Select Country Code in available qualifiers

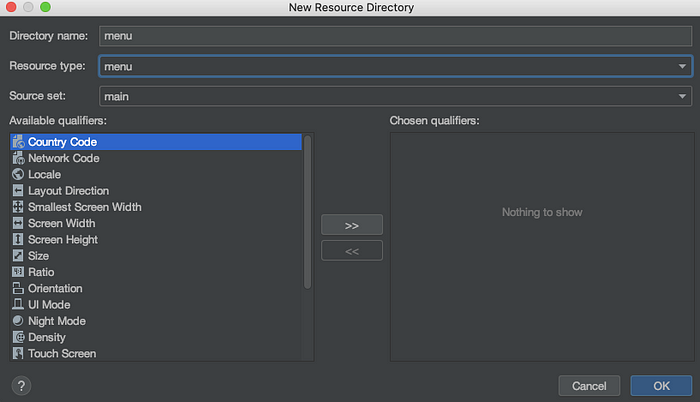[x=156, y=142]
